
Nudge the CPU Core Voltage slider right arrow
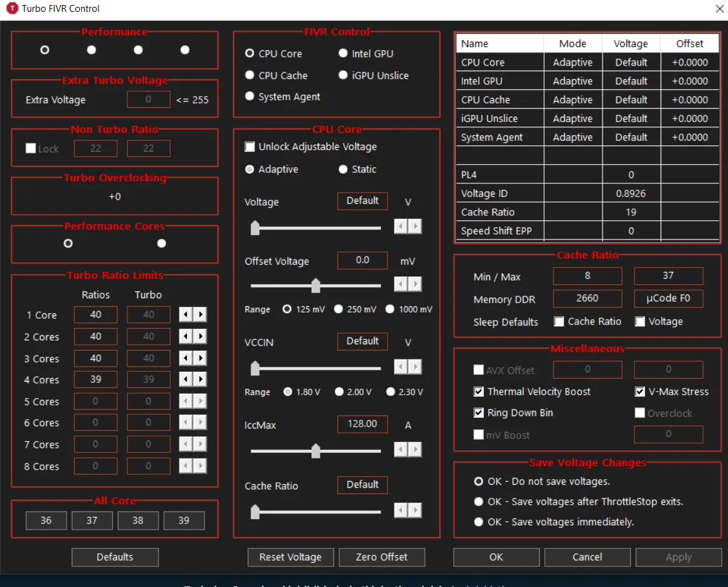pos(415,226)
